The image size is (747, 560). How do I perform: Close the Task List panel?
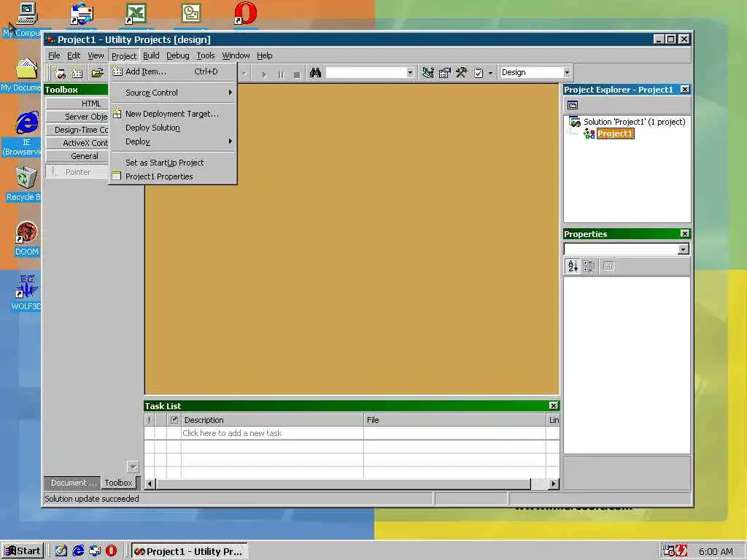tap(553, 405)
